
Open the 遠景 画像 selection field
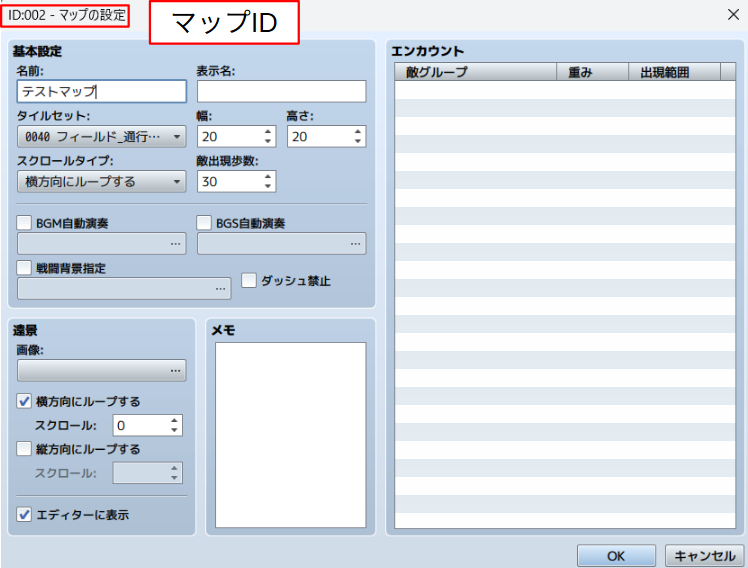102,371
